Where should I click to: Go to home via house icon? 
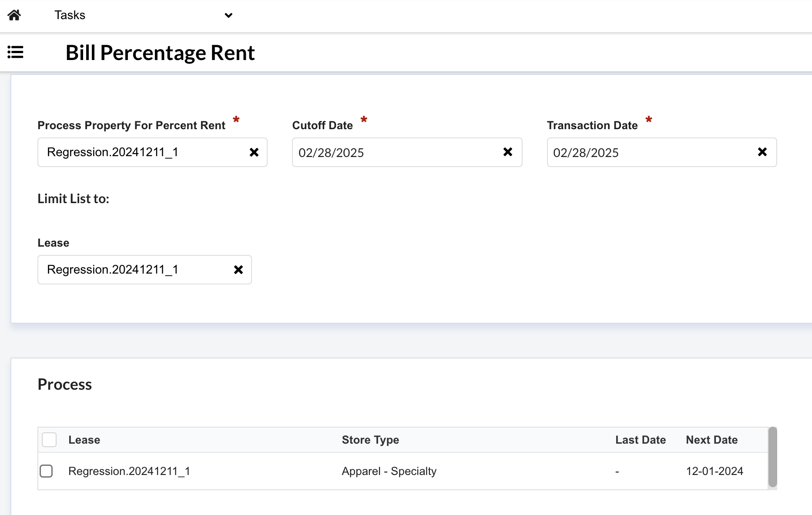[14, 15]
